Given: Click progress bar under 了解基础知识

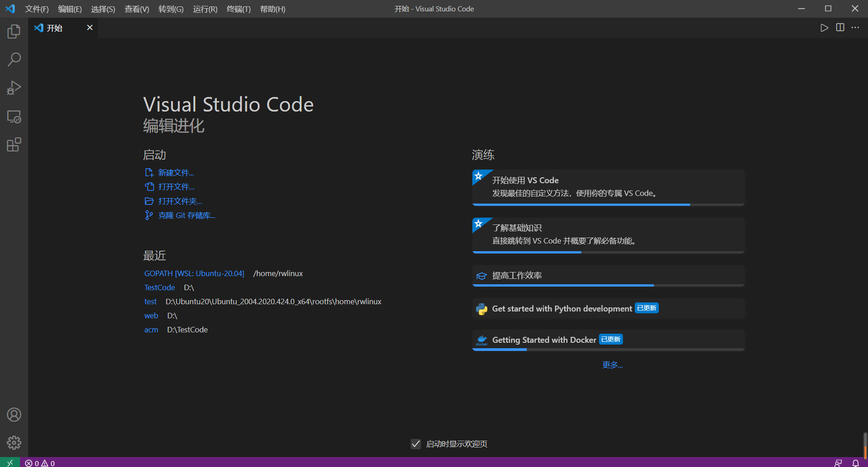Looking at the screenshot, I should click(x=608, y=252).
